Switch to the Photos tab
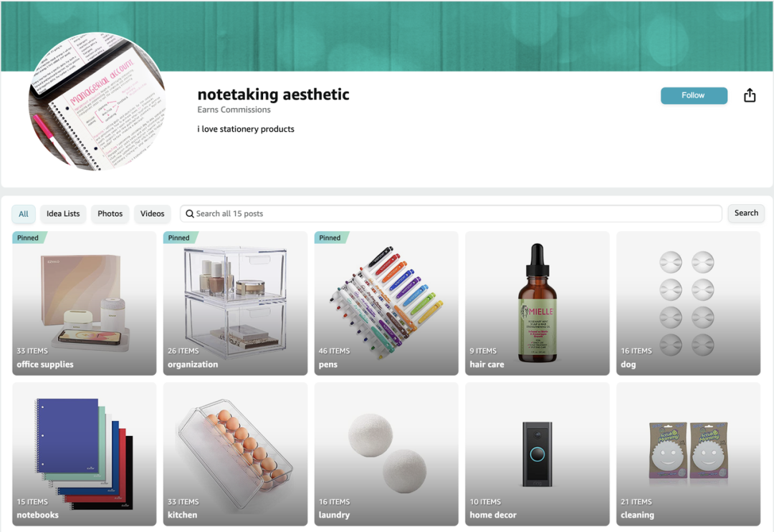The width and height of the screenshot is (774, 532). pos(110,213)
